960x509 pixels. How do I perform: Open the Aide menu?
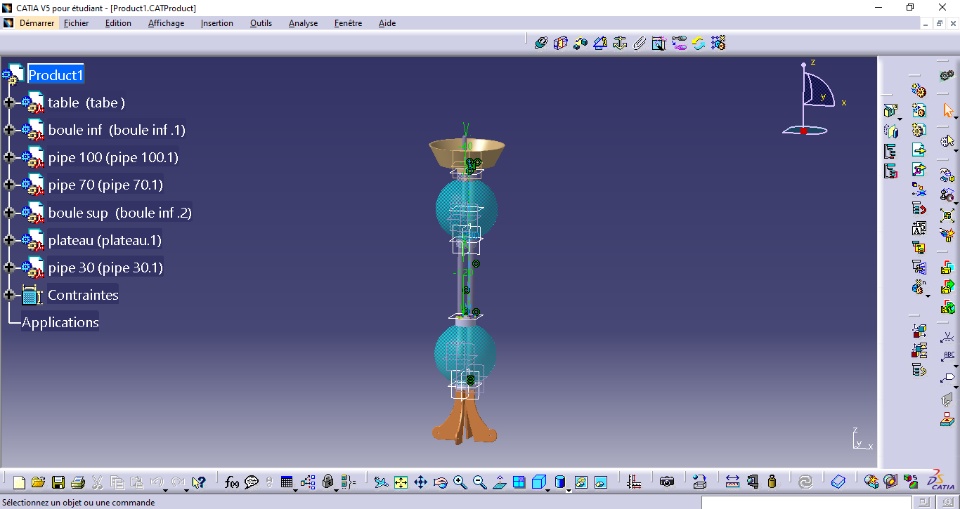click(x=387, y=23)
